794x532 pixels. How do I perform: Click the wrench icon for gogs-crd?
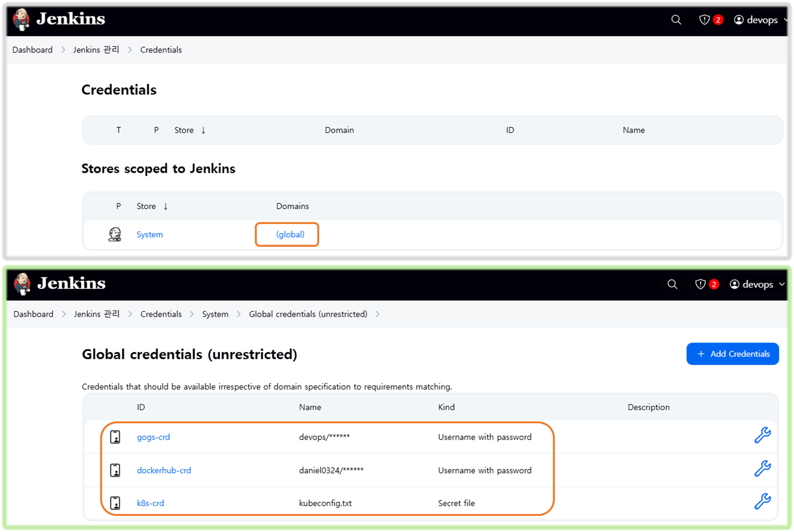coord(762,435)
